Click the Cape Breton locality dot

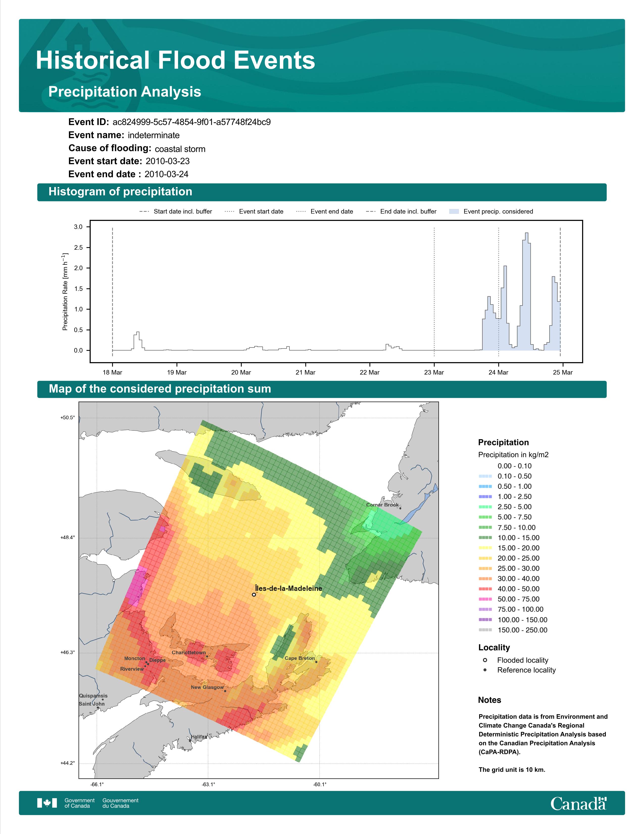(316, 662)
